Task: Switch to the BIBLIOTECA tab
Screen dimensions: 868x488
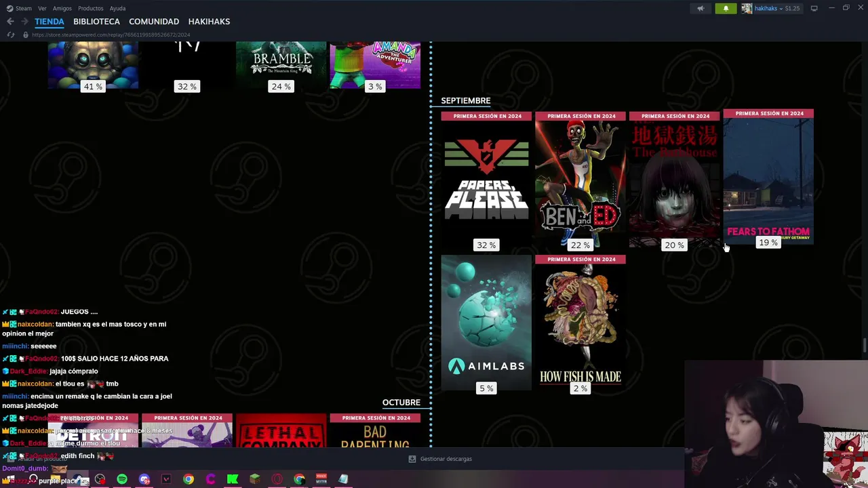Action: pos(96,22)
